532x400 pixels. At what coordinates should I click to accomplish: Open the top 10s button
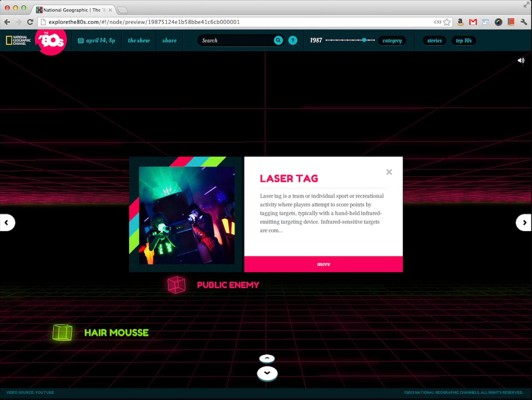pos(464,40)
